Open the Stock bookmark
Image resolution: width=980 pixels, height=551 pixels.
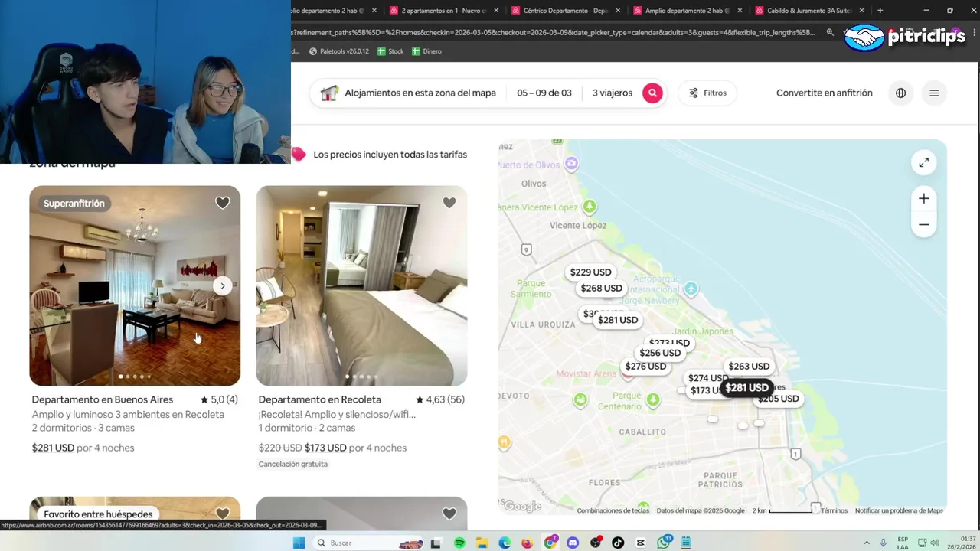pyautogui.click(x=390, y=51)
